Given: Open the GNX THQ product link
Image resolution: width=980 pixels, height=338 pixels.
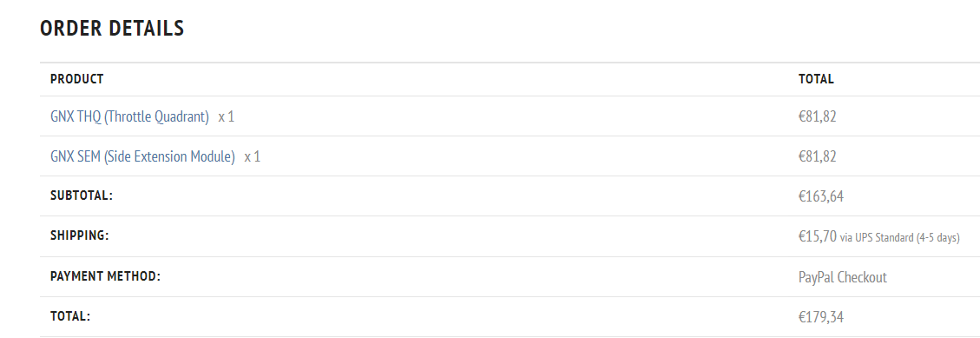Looking at the screenshot, I should (x=129, y=116).
